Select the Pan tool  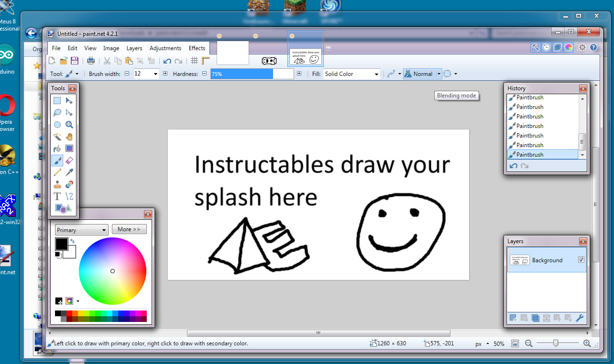69,136
